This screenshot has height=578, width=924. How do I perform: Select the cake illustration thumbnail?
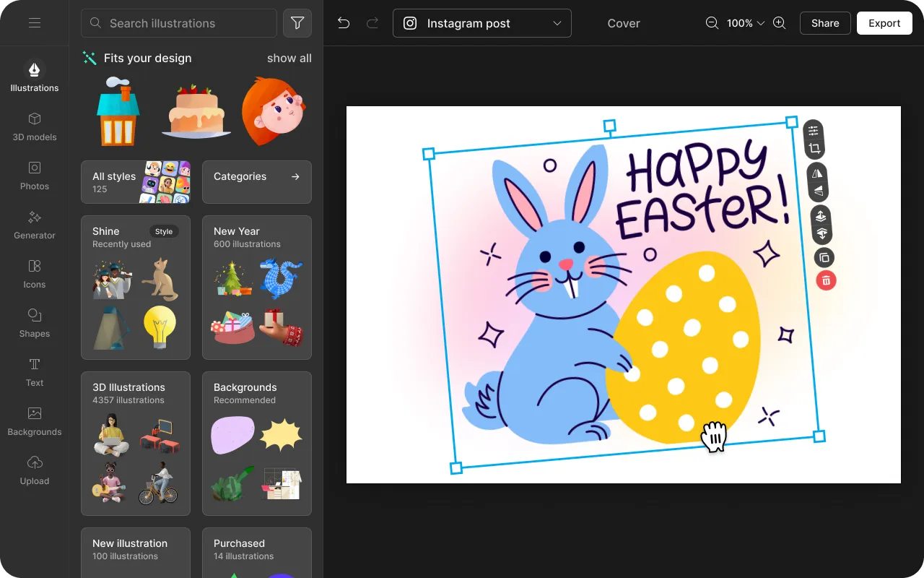click(196, 111)
